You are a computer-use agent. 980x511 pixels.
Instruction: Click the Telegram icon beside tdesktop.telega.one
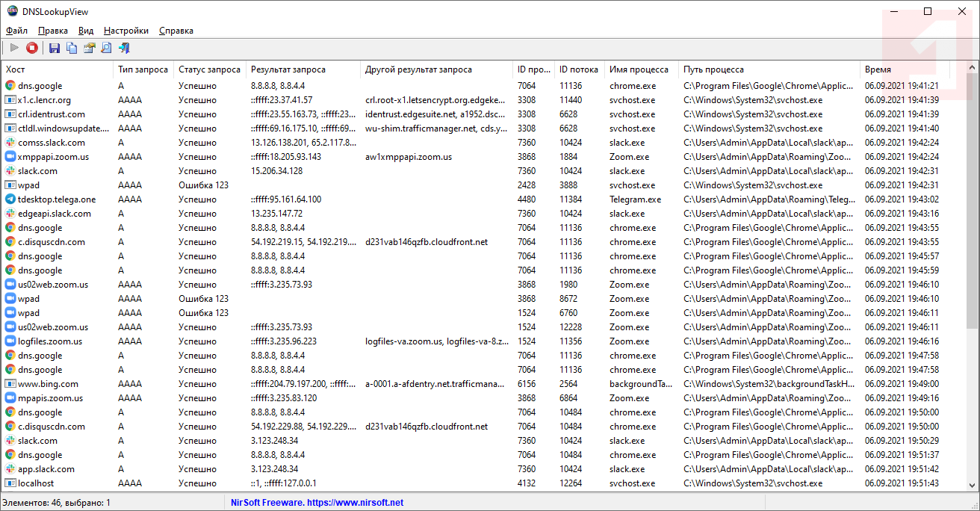coord(10,199)
